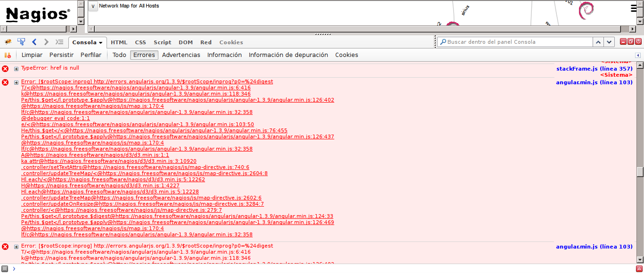This screenshot has width=644, height=273.
Task: Open the stackFrame.js línea 357 source link
Action: [594, 69]
